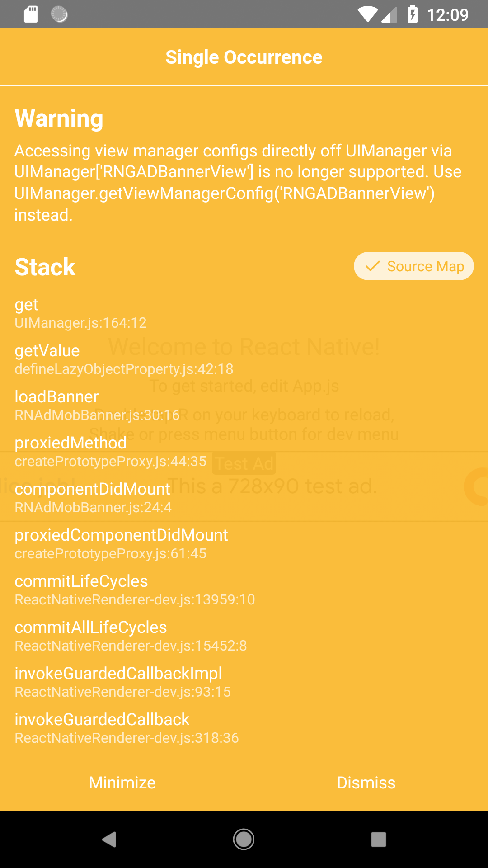This screenshot has width=488, height=868.
Task: Open loadBanner in RNAdMobBanner.js
Action: click(97, 405)
